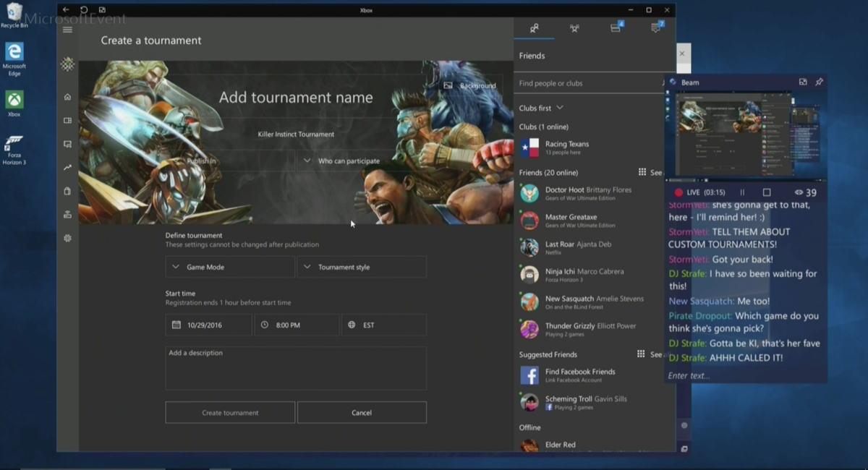Viewport: 868px width, 470px height.
Task: Pause the Beam live broadcast
Action: point(742,192)
